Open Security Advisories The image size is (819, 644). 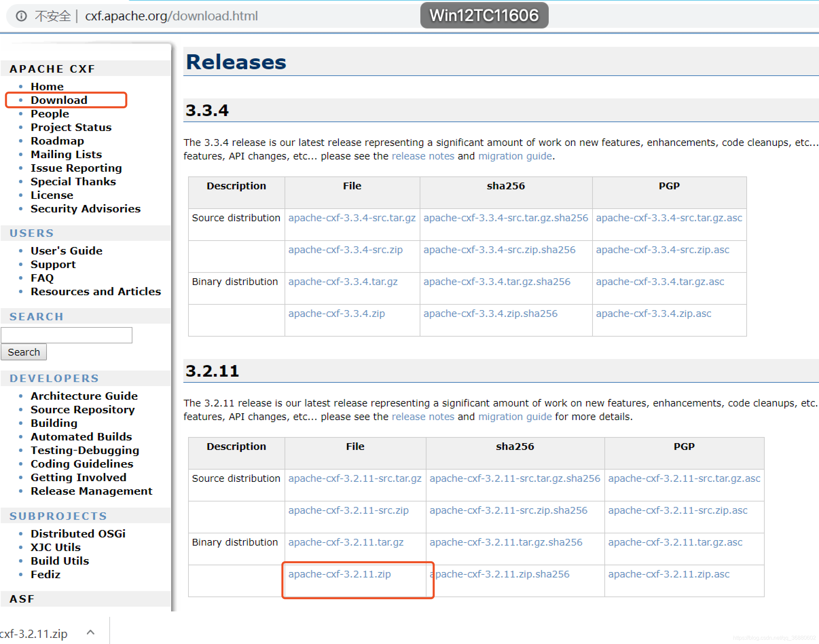coord(85,209)
